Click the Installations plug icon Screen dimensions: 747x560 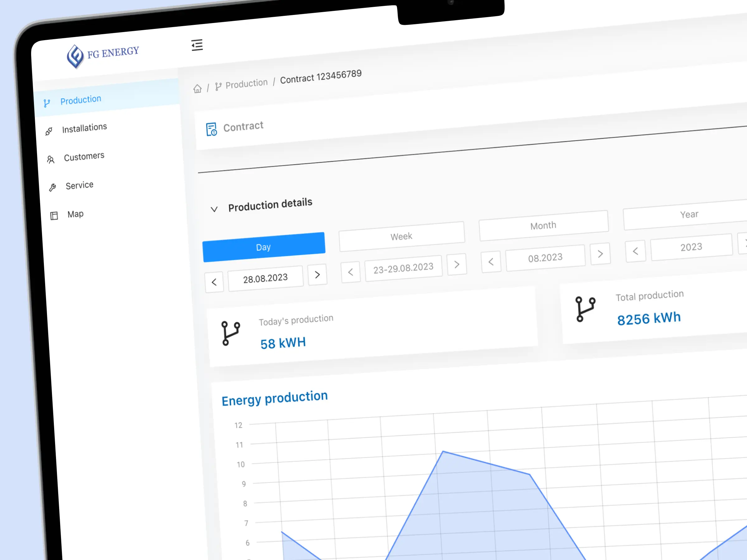(49, 131)
